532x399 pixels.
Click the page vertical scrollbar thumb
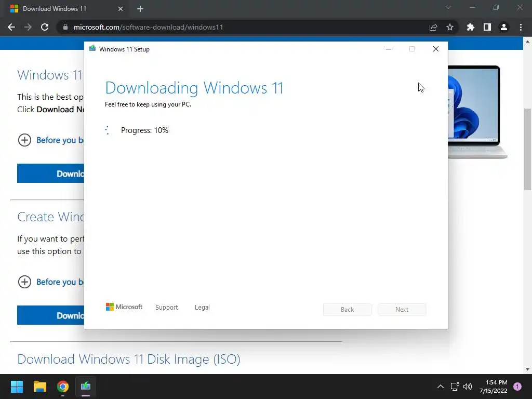click(527, 149)
